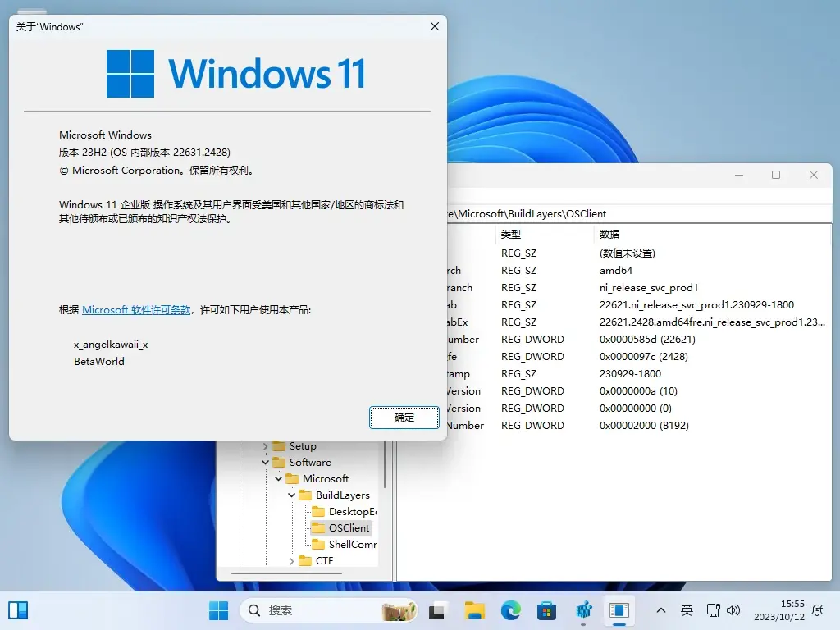840x630 pixels.
Task: Click the search highlight image in search box
Action: pyautogui.click(x=399, y=610)
